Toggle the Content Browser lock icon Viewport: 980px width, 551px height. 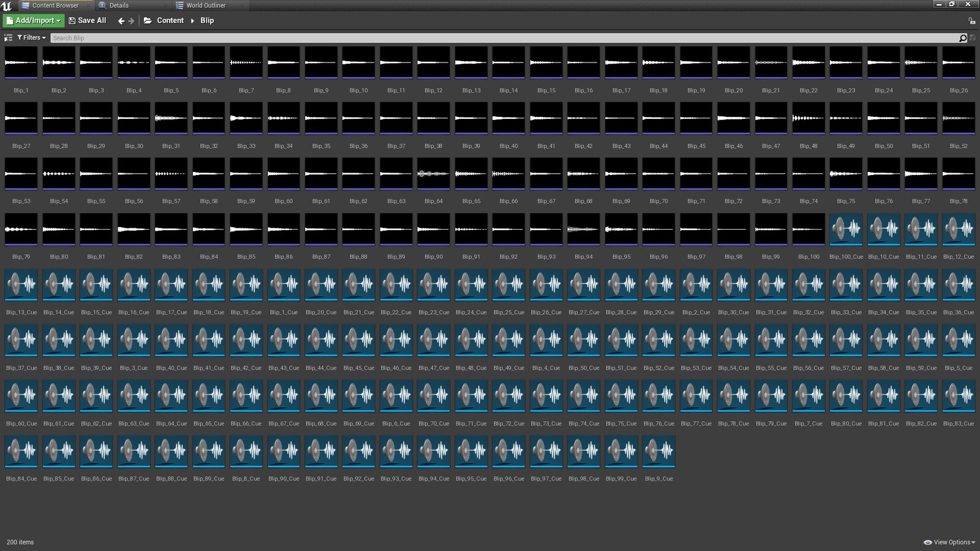[x=972, y=21]
